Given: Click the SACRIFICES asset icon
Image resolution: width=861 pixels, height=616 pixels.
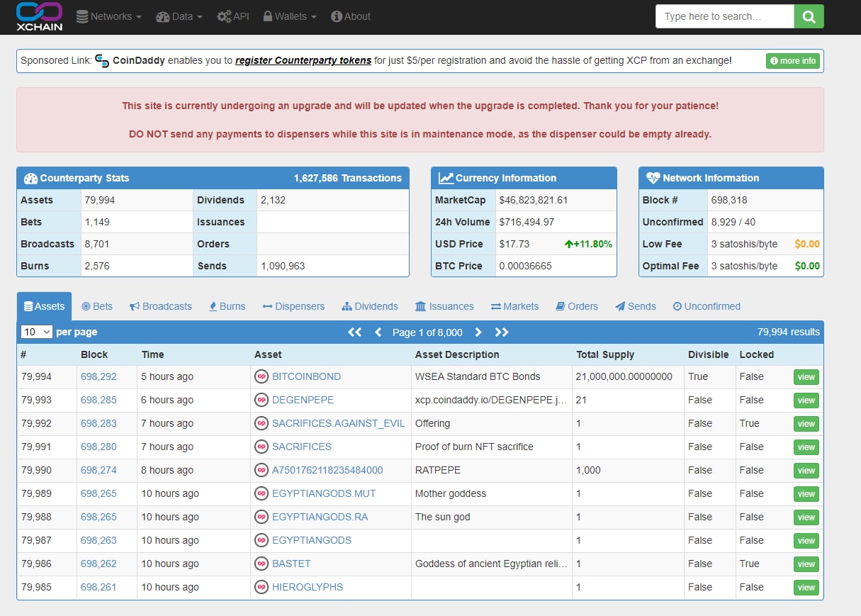Looking at the screenshot, I should 261,447.
